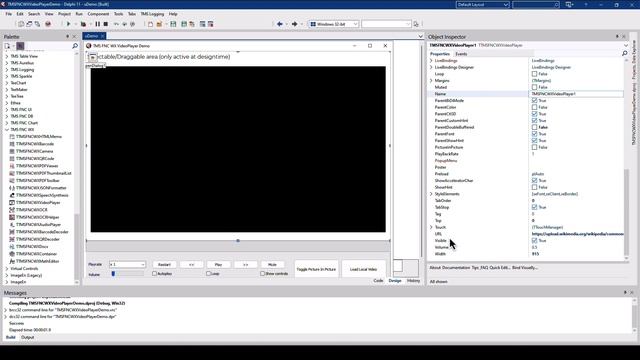Click the back navigation arrow in toolbar
This screenshot has height=360, width=640.
pyautogui.click(x=280, y=24)
